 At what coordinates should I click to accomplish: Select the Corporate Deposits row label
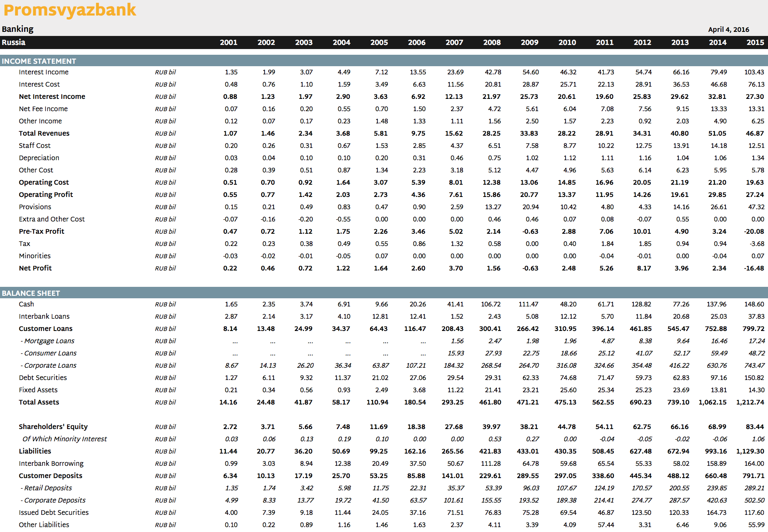53,501
